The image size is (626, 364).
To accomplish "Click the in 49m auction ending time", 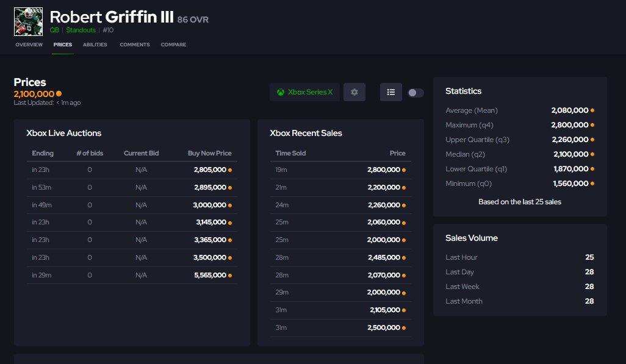I will 41,205.
